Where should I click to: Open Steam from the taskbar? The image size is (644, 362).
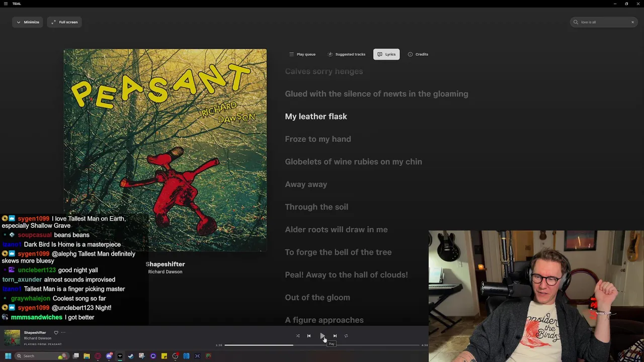pos(131,356)
